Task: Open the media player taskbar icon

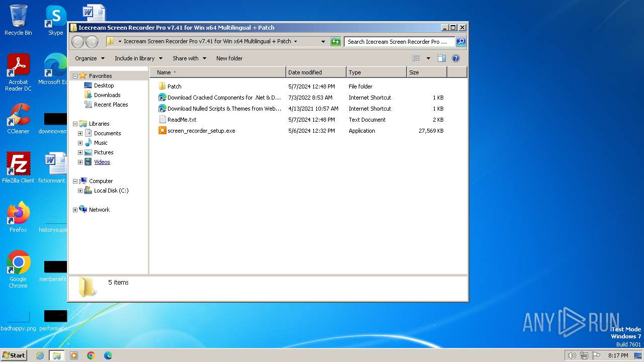Action: coord(74,355)
